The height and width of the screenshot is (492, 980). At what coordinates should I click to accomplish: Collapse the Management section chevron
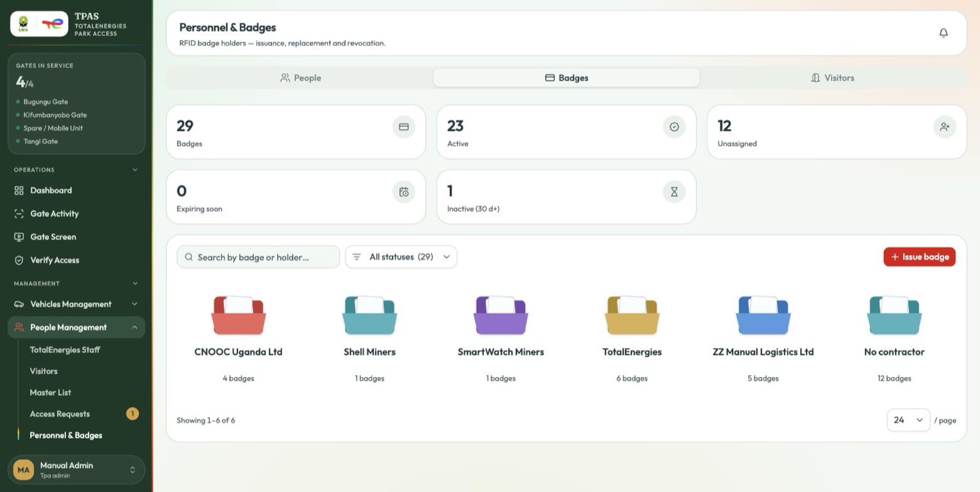[x=135, y=283]
